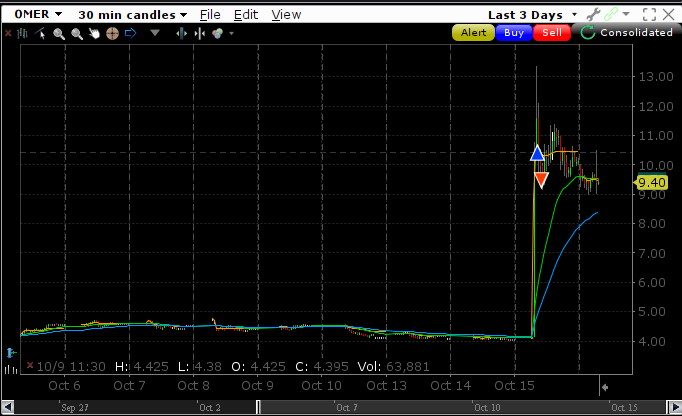Click the C: 4.395 close value readout
This screenshot has height=416, width=682.
click(322, 367)
